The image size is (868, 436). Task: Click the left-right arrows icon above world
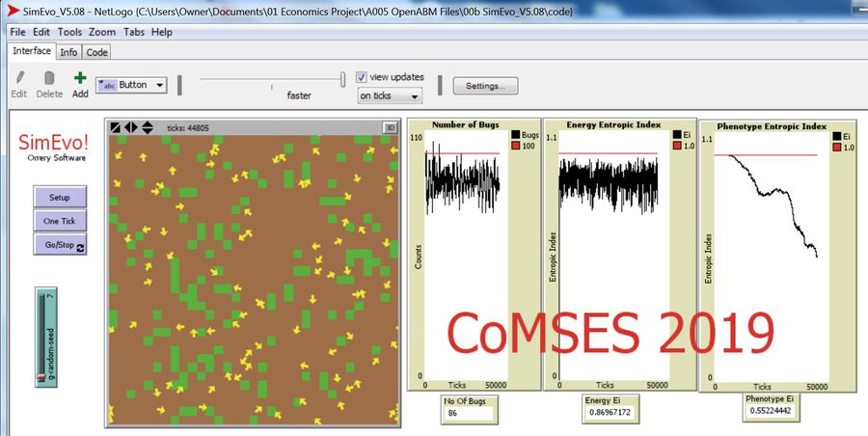click(x=131, y=127)
